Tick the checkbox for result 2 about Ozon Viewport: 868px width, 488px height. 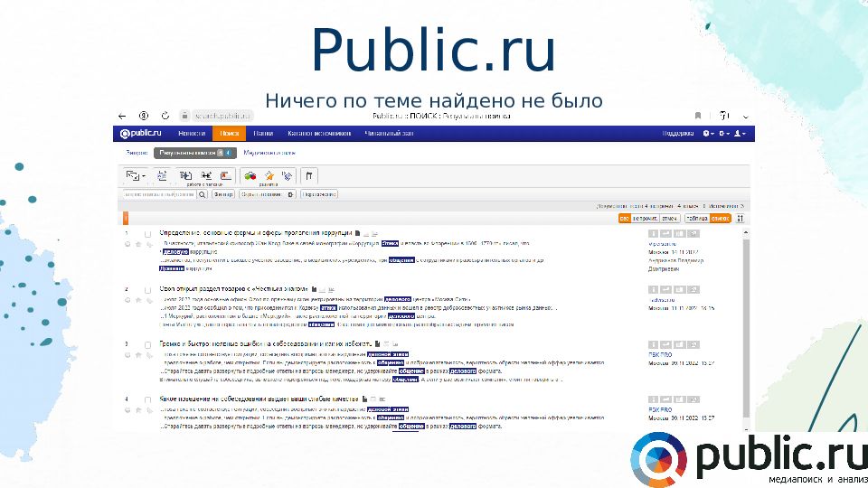pyautogui.click(x=147, y=290)
